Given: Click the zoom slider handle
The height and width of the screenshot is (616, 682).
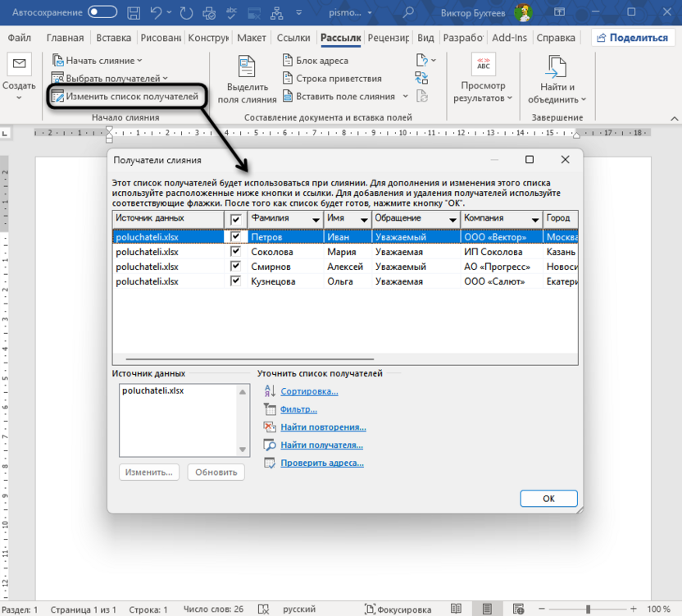Looking at the screenshot, I should pos(588,609).
